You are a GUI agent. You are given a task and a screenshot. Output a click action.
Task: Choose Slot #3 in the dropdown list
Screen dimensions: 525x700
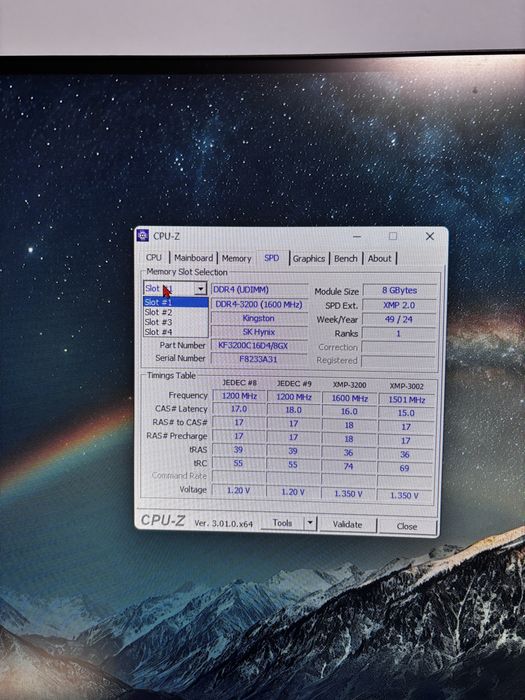(x=175, y=322)
